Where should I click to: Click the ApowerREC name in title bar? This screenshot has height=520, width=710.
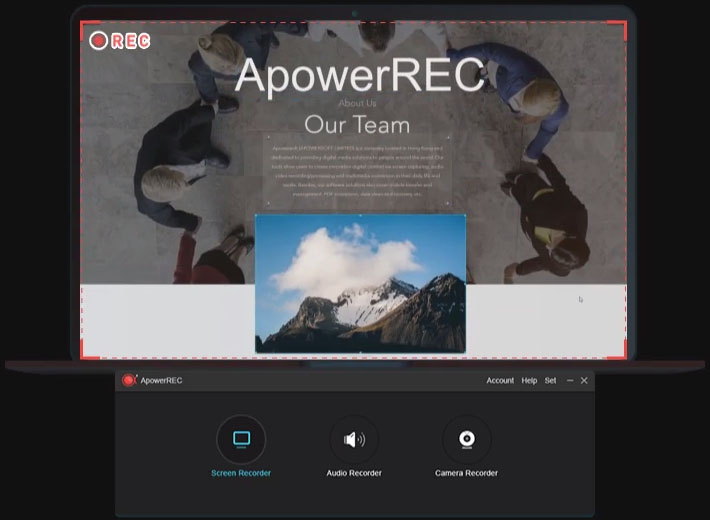click(x=161, y=380)
